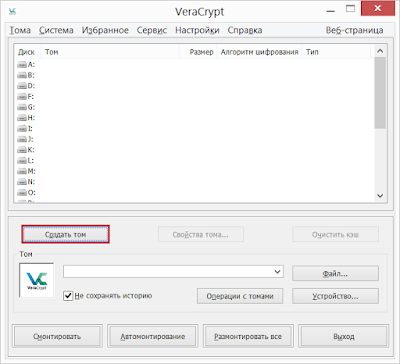This screenshot has height=364, width=400.
Task: Click drive list scrollbar down arrow
Action: [380, 196]
